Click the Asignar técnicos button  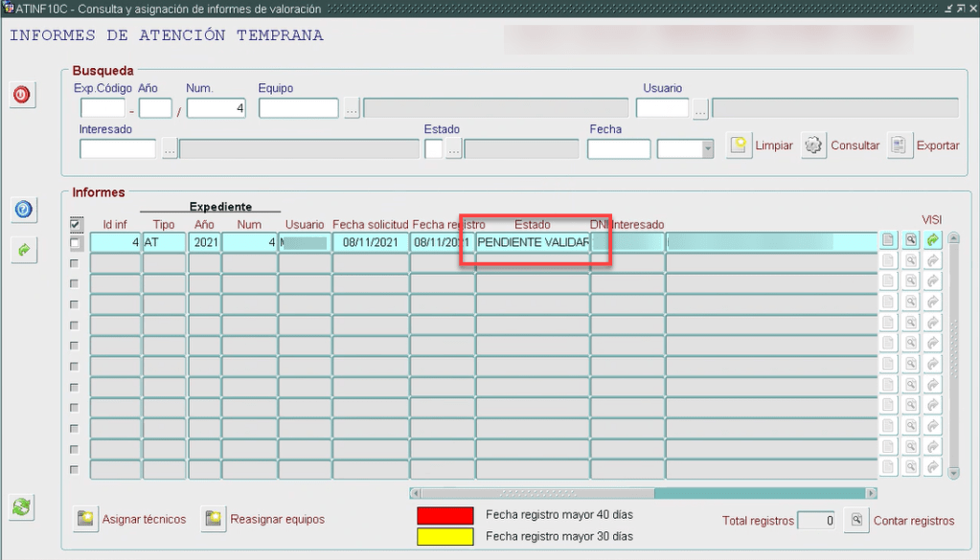click(86, 519)
